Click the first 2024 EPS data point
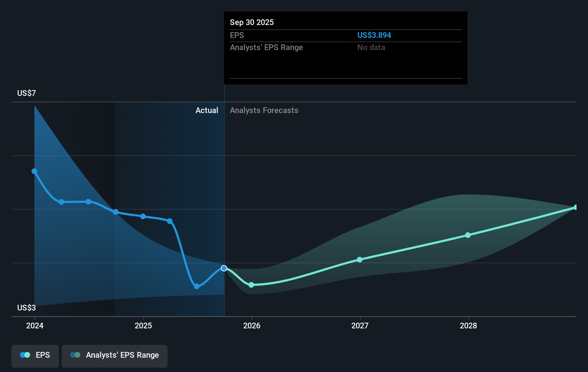 (34, 171)
